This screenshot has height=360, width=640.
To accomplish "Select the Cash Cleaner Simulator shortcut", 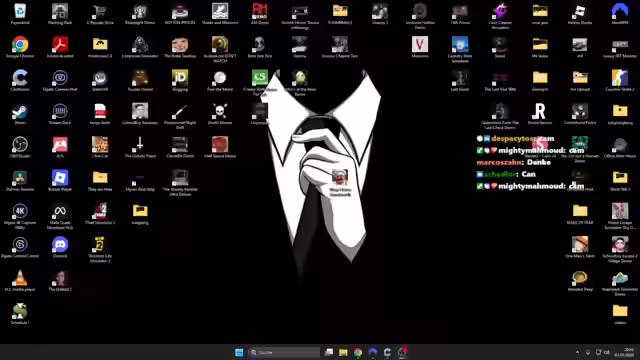I will pos(500,15).
